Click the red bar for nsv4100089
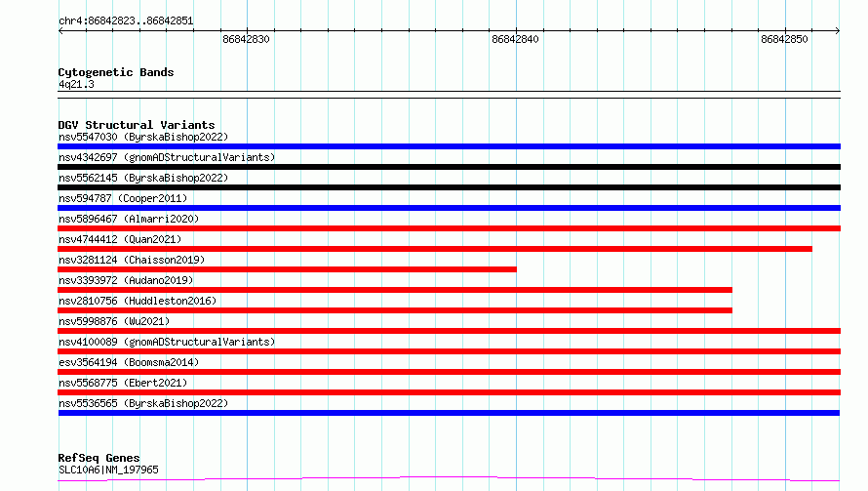This screenshot has height=491, width=868. point(449,351)
